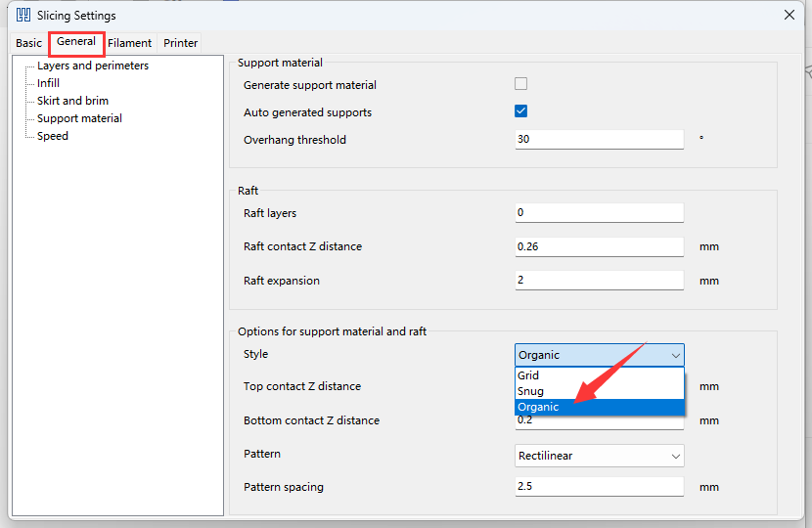Click the Pattern spacing input field
812x528 pixels.
click(x=599, y=487)
